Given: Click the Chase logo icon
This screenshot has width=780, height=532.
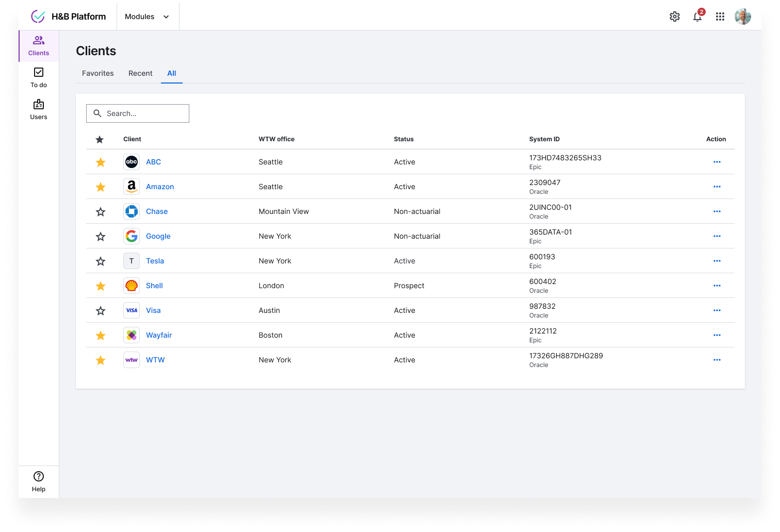Looking at the screenshot, I should pyautogui.click(x=132, y=211).
